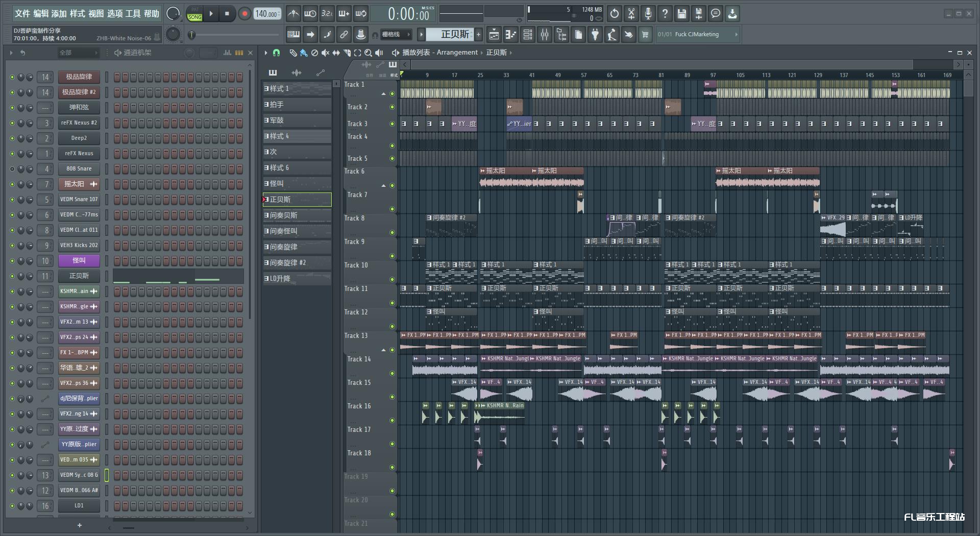Add a new channel with plus button
The height and width of the screenshot is (536, 980).
[x=79, y=525]
